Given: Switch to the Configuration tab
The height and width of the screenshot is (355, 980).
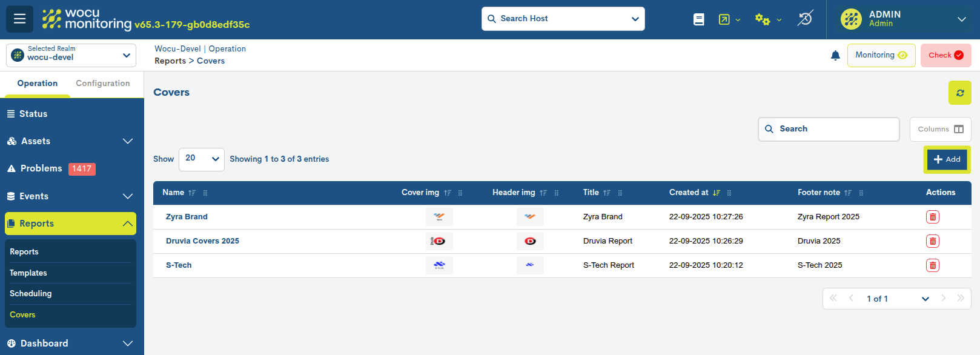Looking at the screenshot, I should point(102,84).
